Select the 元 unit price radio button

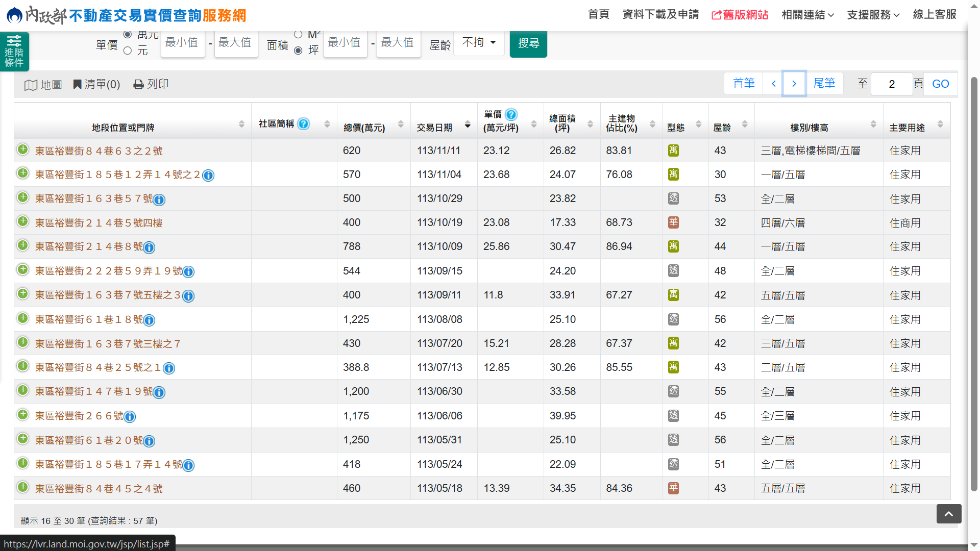pos(128,51)
